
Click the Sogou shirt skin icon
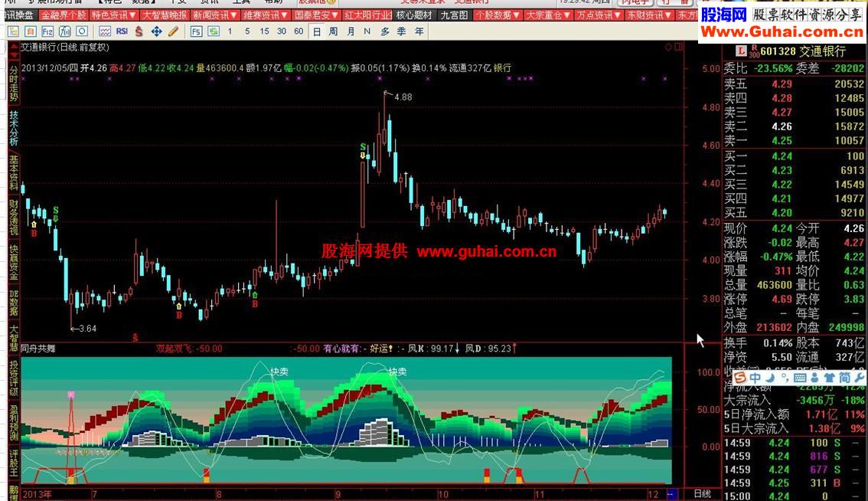pyautogui.click(x=829, y=378)
